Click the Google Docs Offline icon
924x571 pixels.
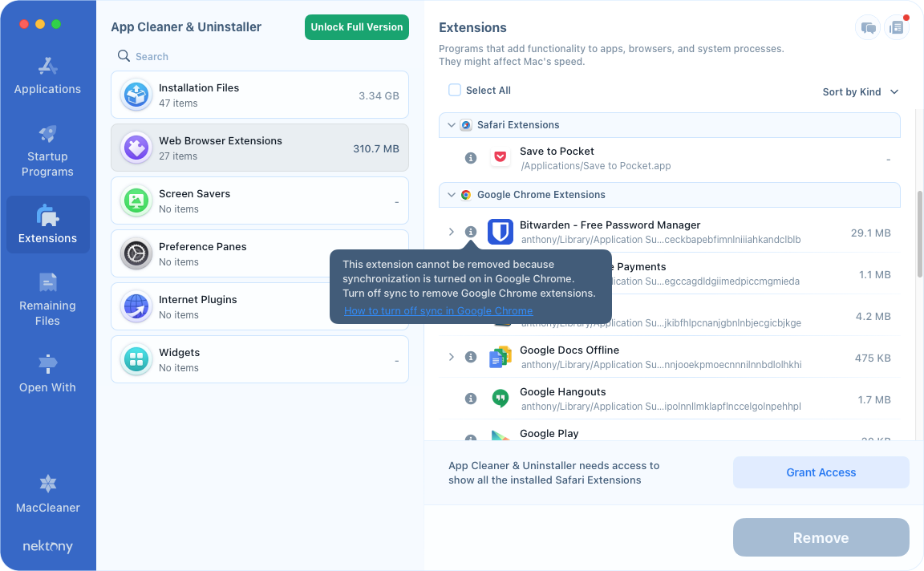tap(500, 357)
